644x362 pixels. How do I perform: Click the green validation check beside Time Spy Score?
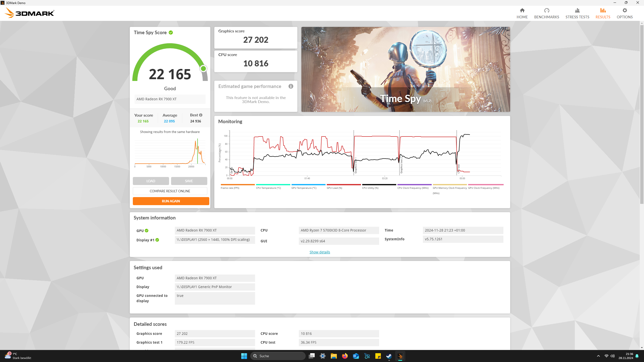171,32
